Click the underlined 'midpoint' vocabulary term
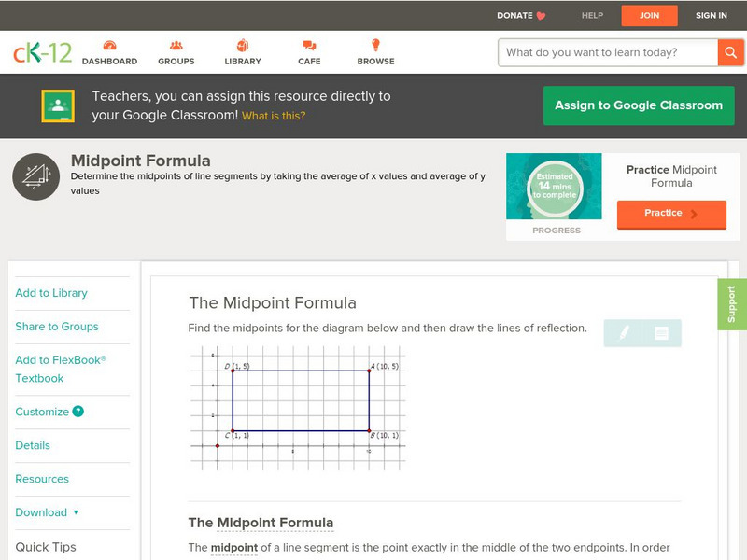The image size is (747, 560). click(x=234, y=548)
